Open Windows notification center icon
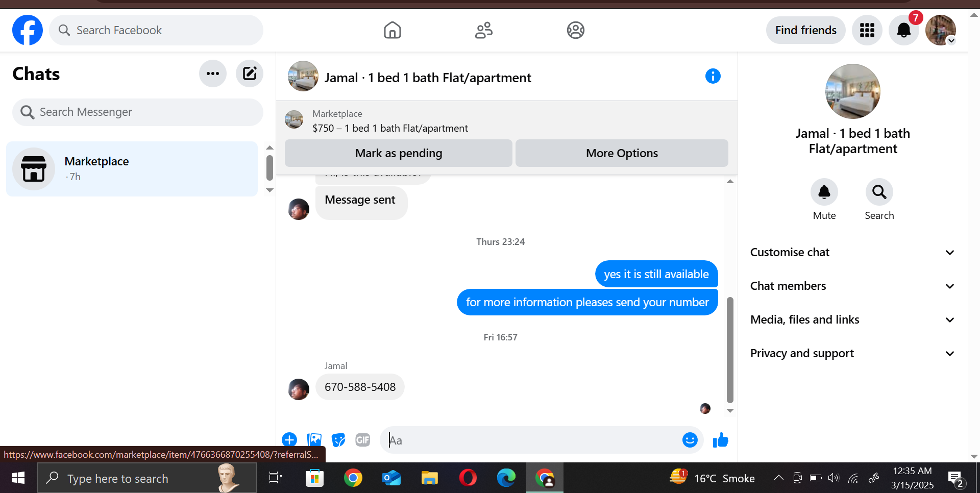The height and width of the screenshot is (493, 980). [x=956, y=478]
